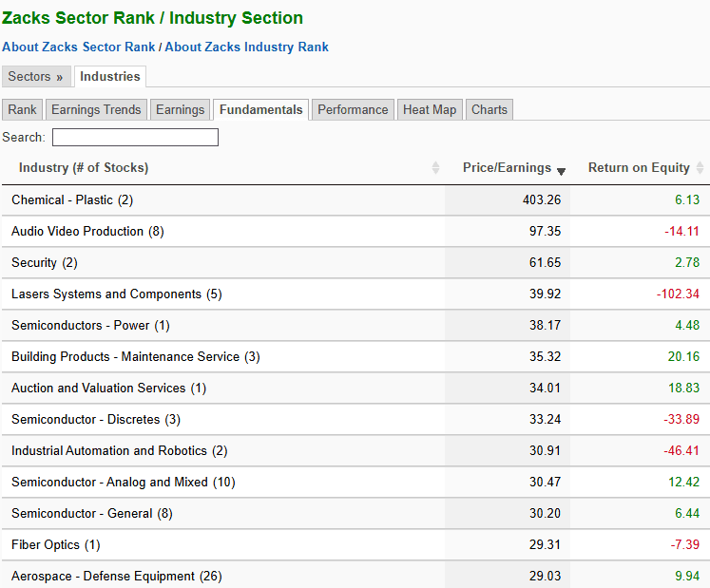
Task: Open the Performance tab
Action: (x=353, y=109)
